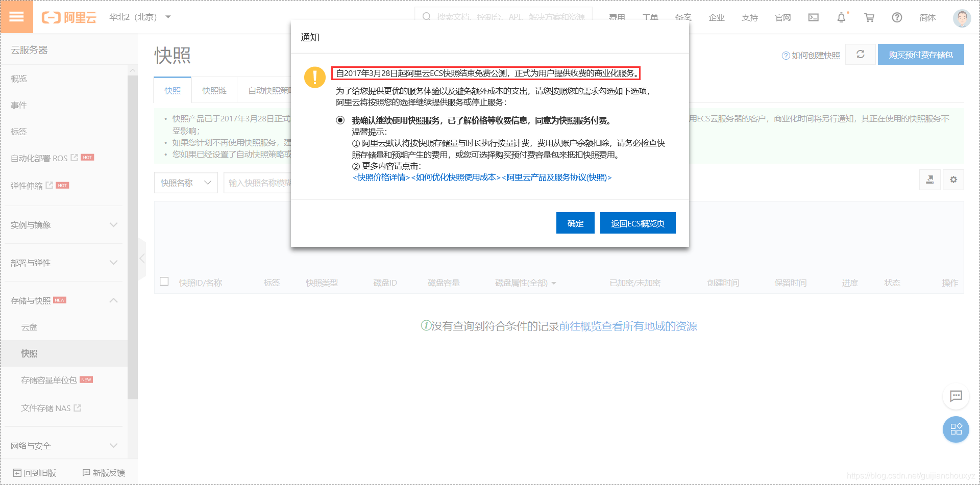Switch to the 快照链 tab
This screenshot has width=980, height=485.
(214, 90)
